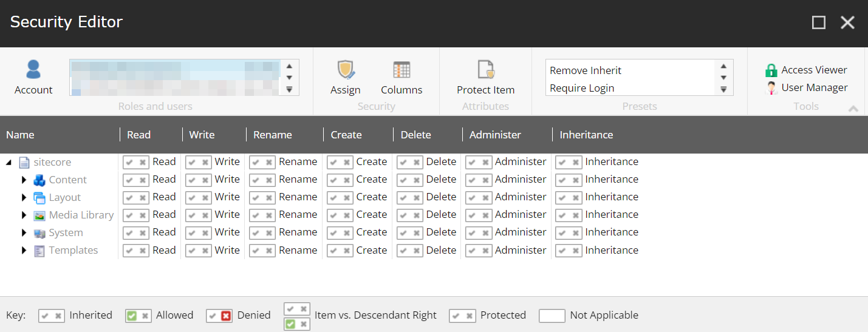Screen dimensions: 868x332
Task: Expand the System tree node
Action: 24,232
